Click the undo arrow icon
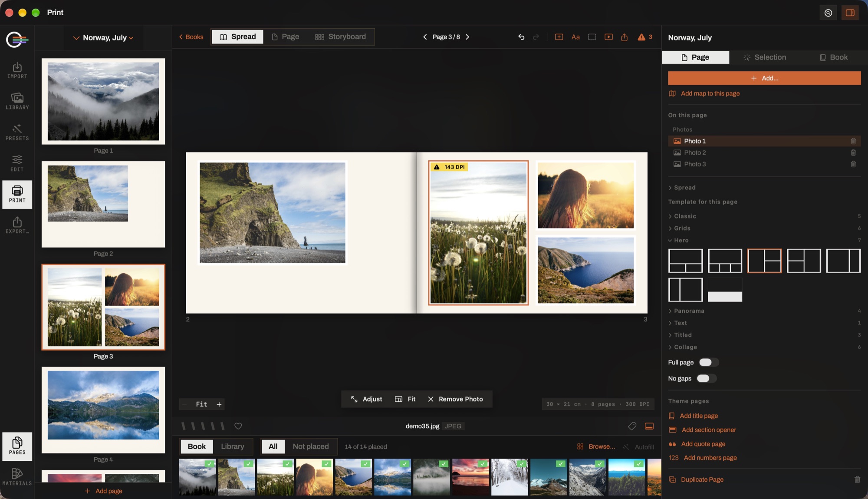This screenshot has width=868, height=499. (x=521, y=37)
